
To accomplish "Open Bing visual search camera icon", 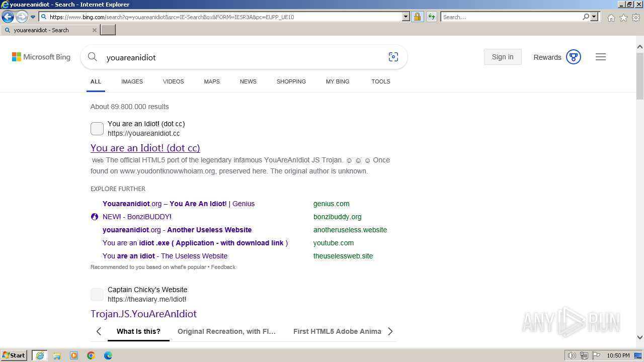I will (393, 57).
